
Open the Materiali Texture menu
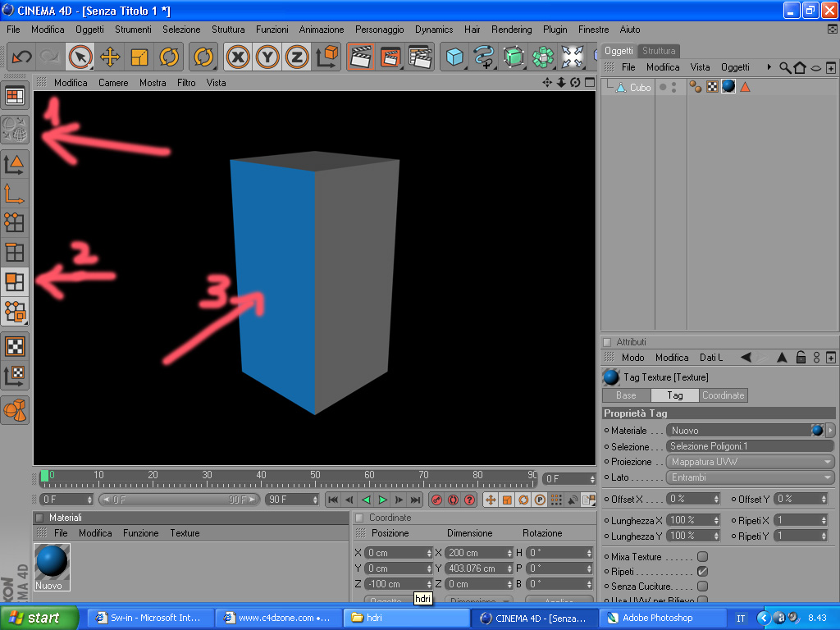click(185, 533)
